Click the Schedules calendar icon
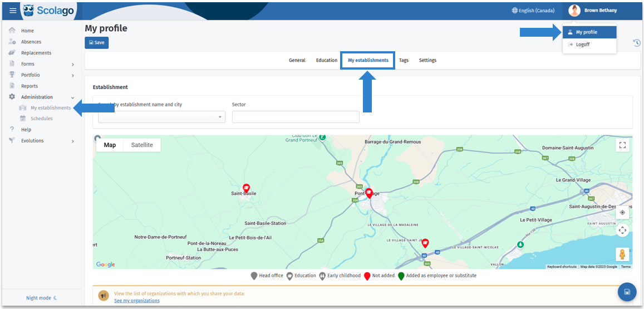Image resolution: width=644 pixels, height=309 pixels. pos(23,119)
